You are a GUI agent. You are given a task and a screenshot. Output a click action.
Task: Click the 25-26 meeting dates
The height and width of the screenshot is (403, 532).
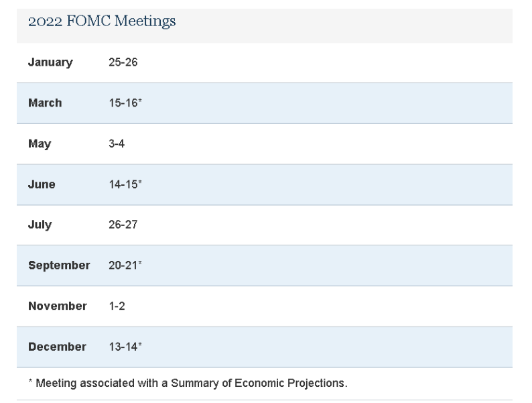123,62
